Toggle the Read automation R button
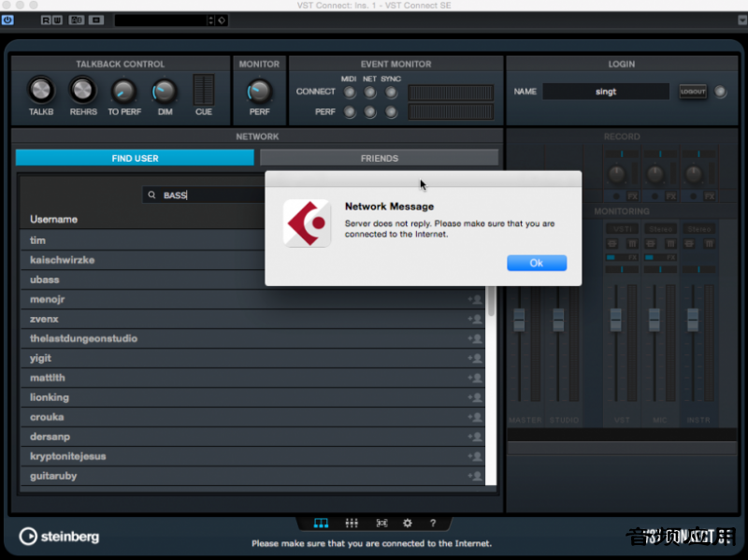The image size is (748, 560). tap(46, 20)
